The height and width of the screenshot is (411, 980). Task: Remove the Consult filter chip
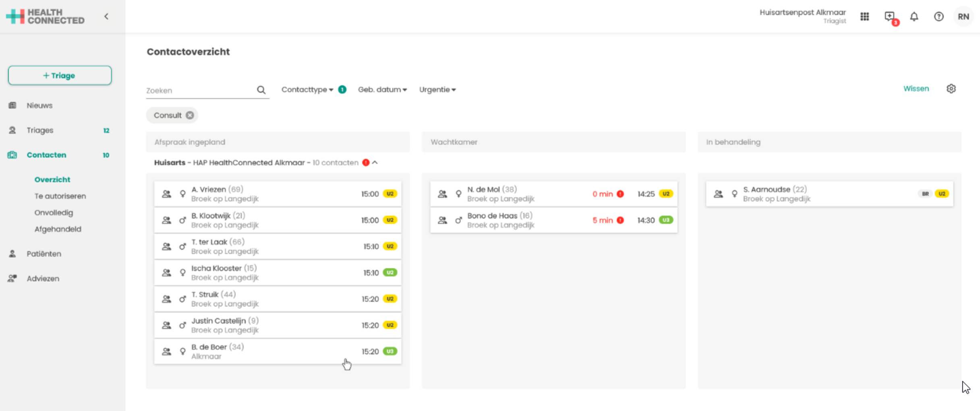coord(190,116)
